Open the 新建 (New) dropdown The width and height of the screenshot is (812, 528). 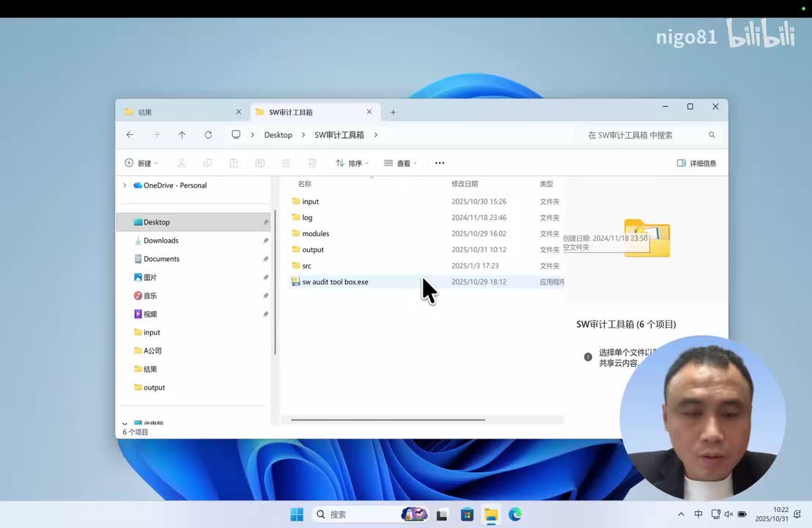click(141, 164)
